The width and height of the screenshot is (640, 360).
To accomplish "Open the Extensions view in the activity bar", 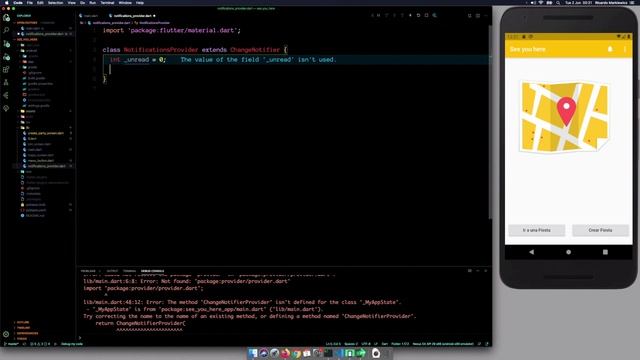I will 6,69.
